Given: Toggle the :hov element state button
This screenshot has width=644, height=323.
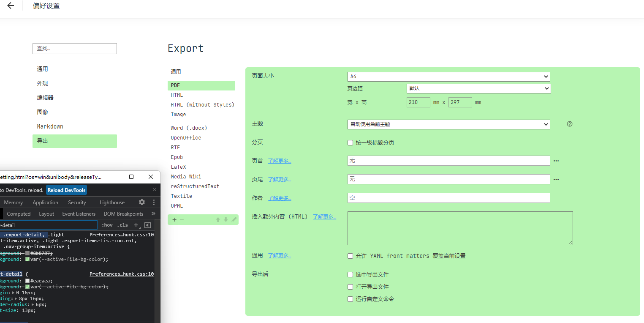Looking at the screenshot, I should coord(107,225).
